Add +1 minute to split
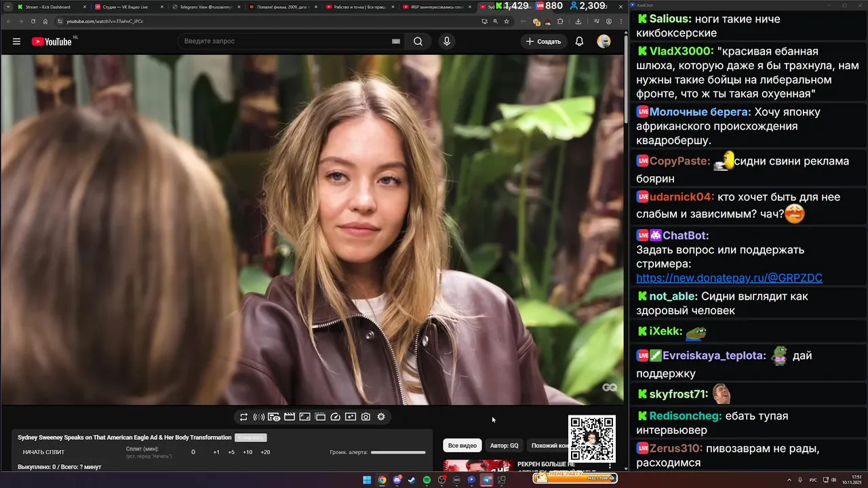Screen dimensions: 868x488 (216, 452)
